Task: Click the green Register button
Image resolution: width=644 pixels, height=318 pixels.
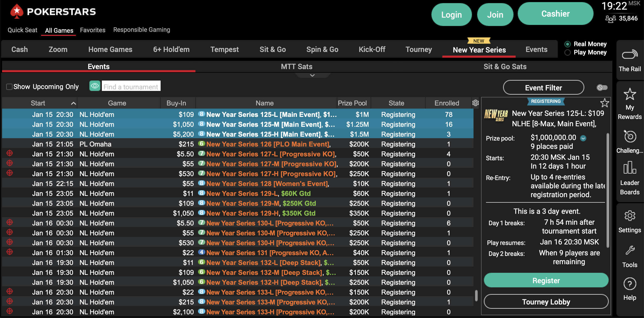Action: pos(546,281)
